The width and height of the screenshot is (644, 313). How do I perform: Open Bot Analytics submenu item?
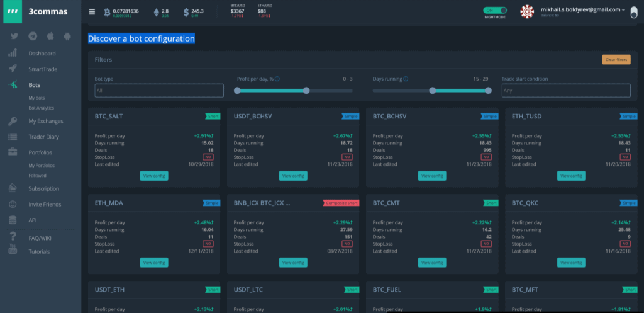pyautogui.click(x=41, y=108)
